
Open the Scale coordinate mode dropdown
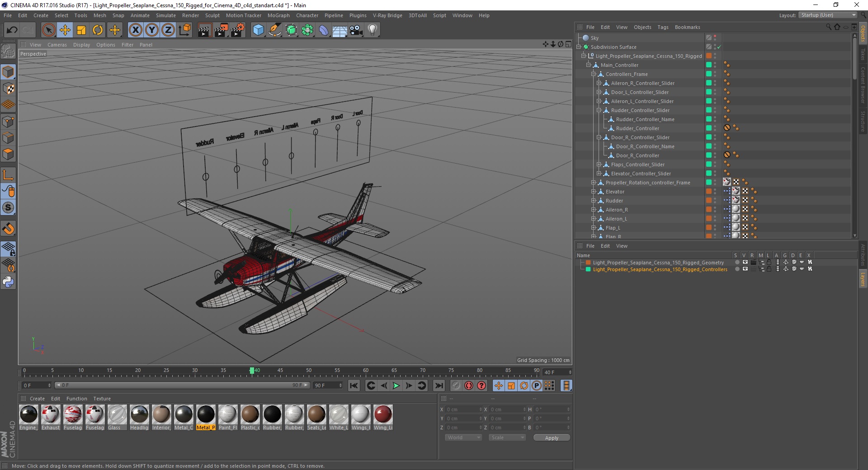pos(507,437)
